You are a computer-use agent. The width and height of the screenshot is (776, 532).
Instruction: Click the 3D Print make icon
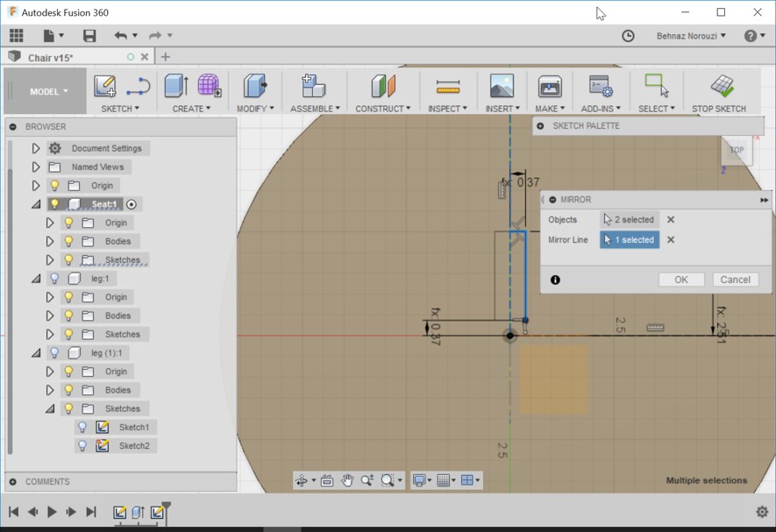[x=550, y=87]
